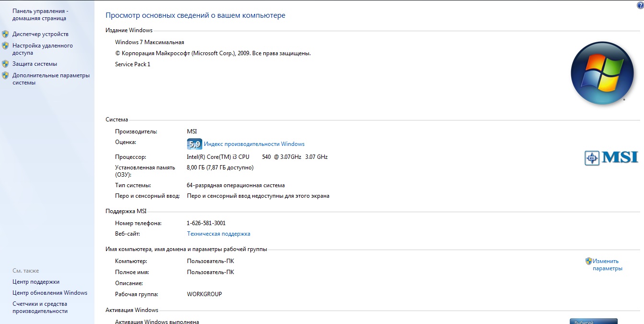The height and width of the screenshot is (324, 644).
Task: Open the help question mark icon
Action: point(640,4)
